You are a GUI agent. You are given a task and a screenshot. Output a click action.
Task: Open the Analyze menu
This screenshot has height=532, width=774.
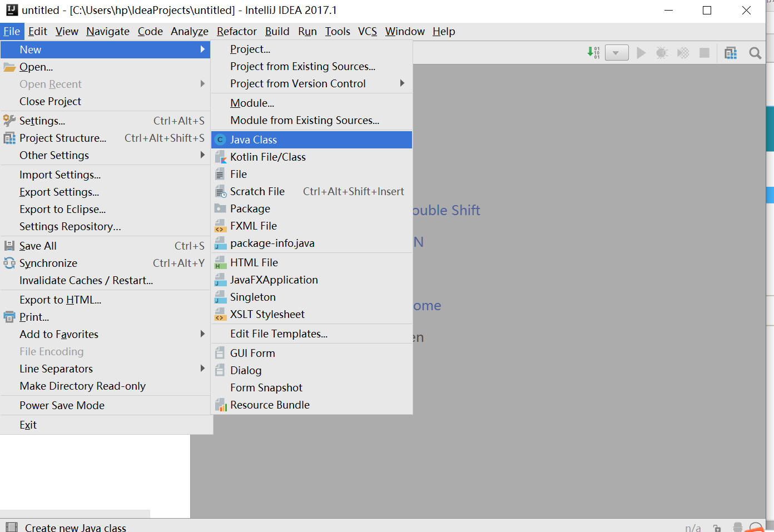(x=190, y=31)
